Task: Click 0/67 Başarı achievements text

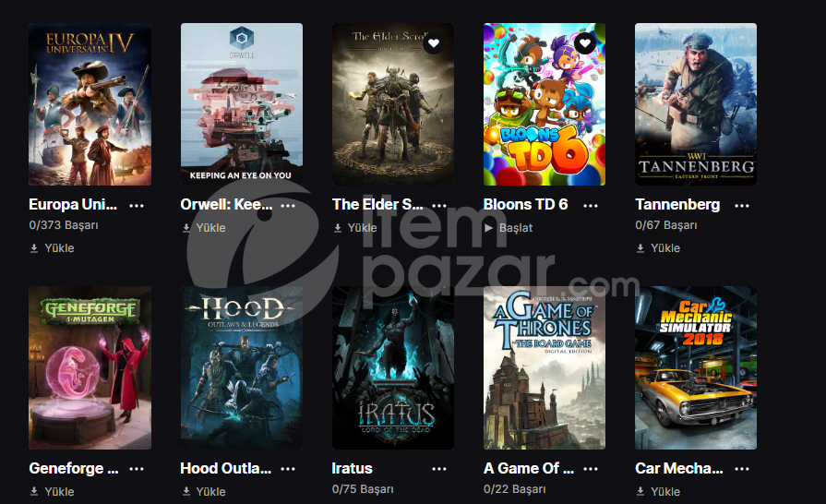Action: click(x=666, y=225)
